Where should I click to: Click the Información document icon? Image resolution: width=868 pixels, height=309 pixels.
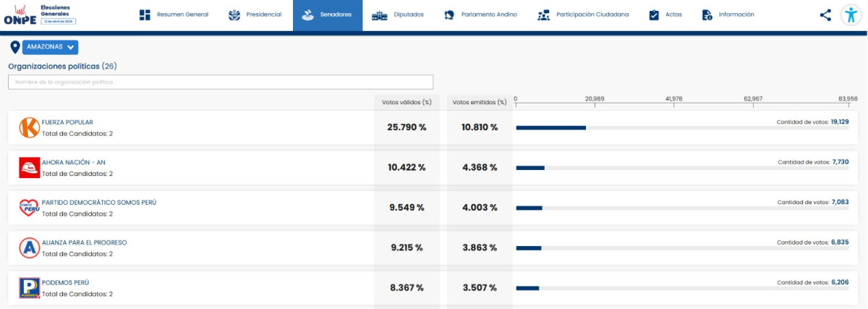click(707, 14)
